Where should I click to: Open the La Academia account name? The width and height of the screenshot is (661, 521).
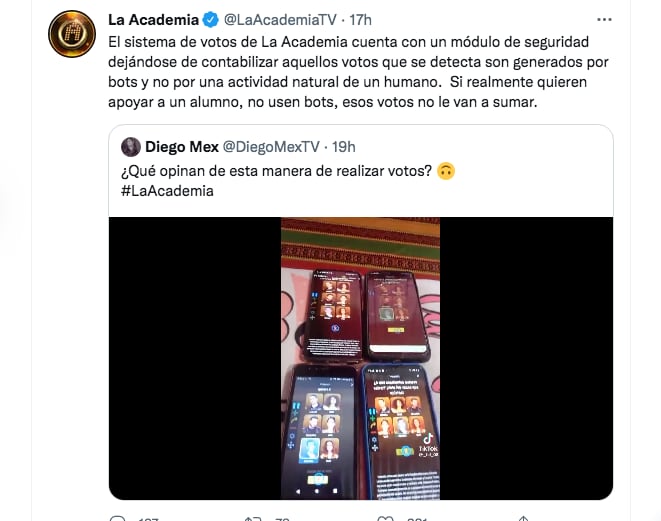point(153,20)
